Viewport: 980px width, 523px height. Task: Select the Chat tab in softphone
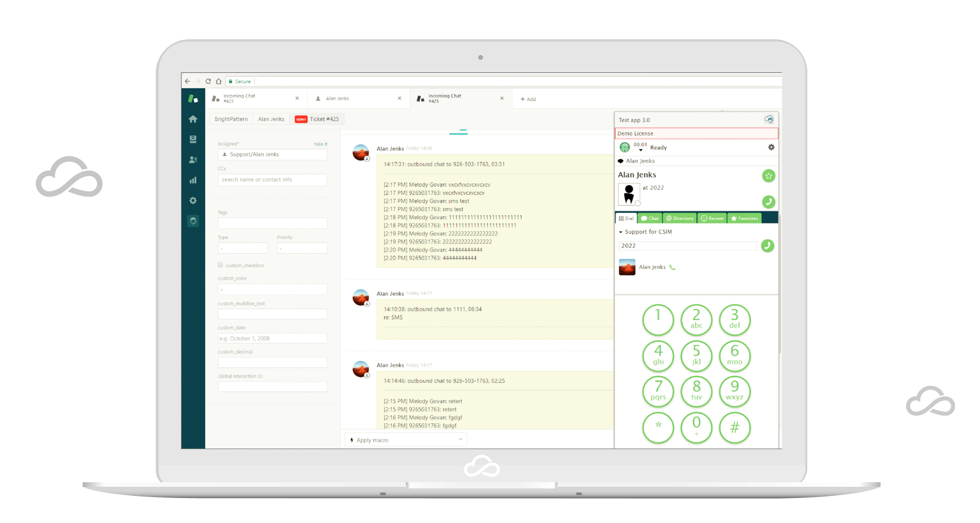pos(650,218)
